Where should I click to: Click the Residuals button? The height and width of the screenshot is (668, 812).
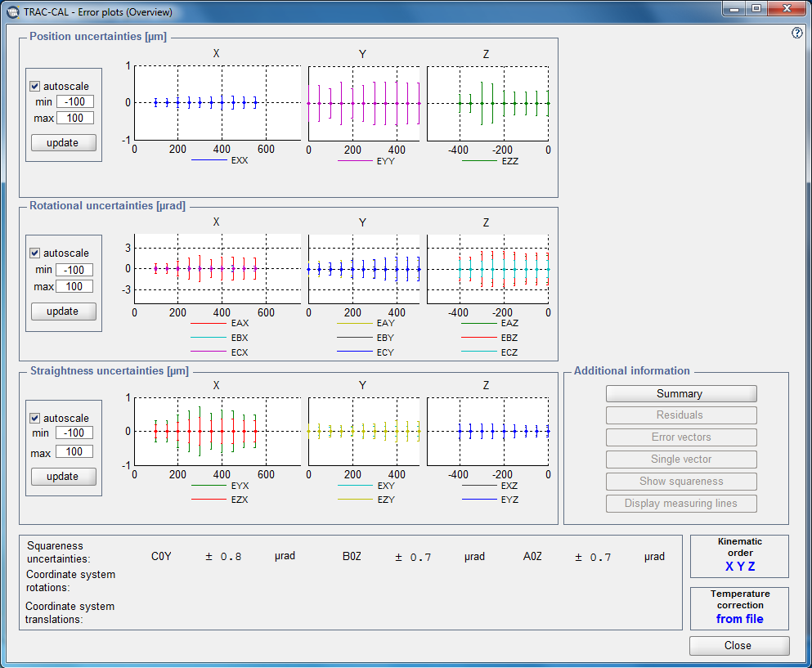(681, 415)
